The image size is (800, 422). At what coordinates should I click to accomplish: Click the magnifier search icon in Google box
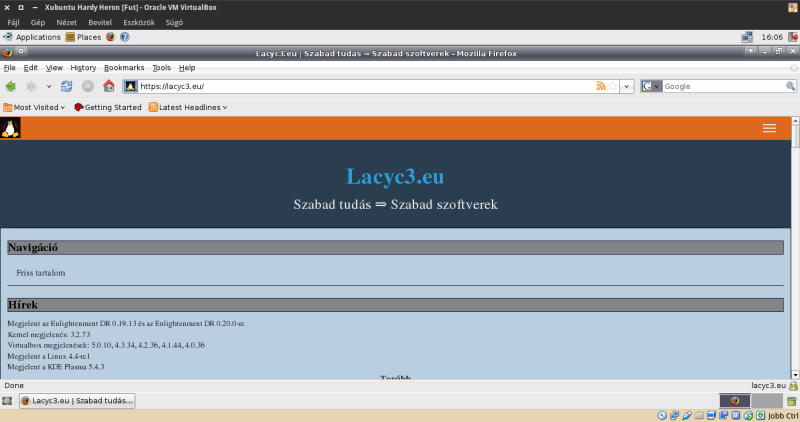coord(790,86)
